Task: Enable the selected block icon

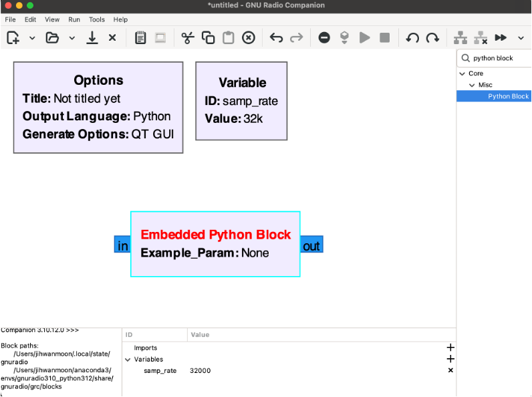Action: click(460, 37)
